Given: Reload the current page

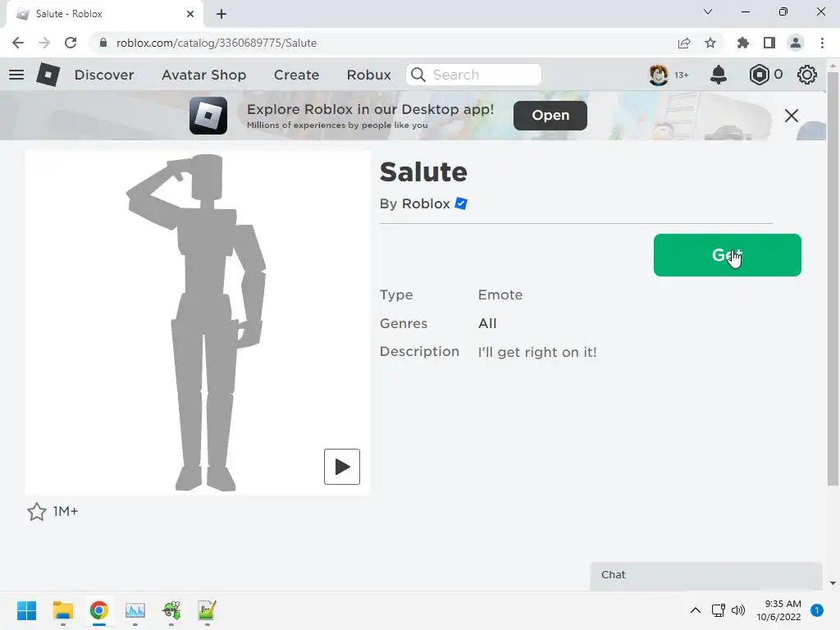Looking at the screenshot, I should [x=71, y=43].
